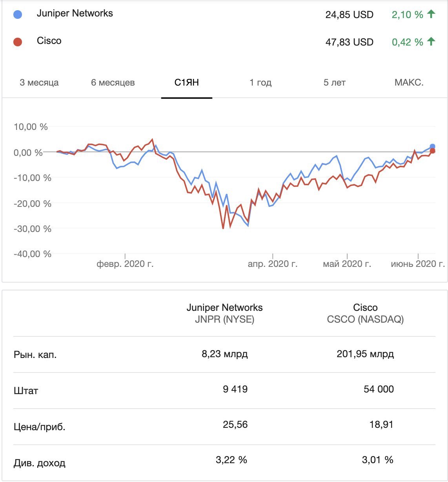This screenshot has width=448, height=482.
Task: Click the -20,00 % y-axis label
Action: tap(33, 203)
